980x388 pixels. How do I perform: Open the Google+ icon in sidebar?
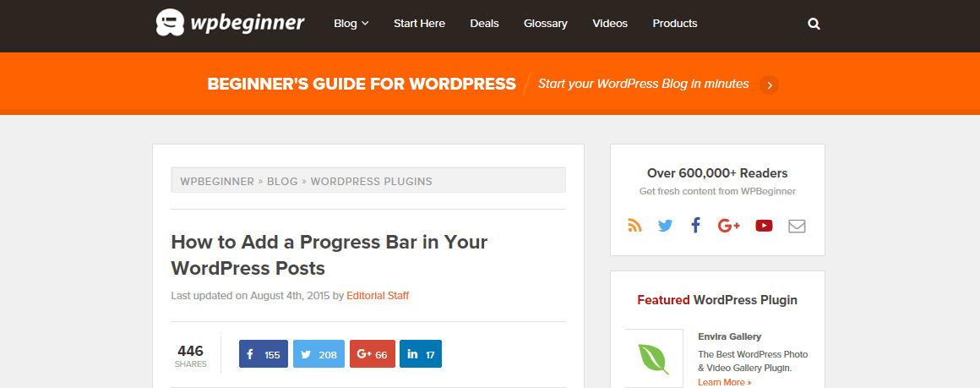tap(729, 226)
